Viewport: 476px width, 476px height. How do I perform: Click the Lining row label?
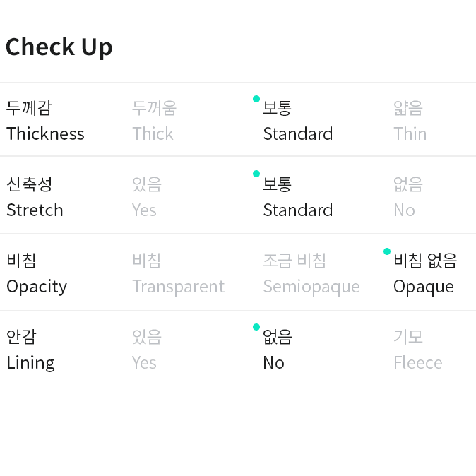click(x=30, y=350)
